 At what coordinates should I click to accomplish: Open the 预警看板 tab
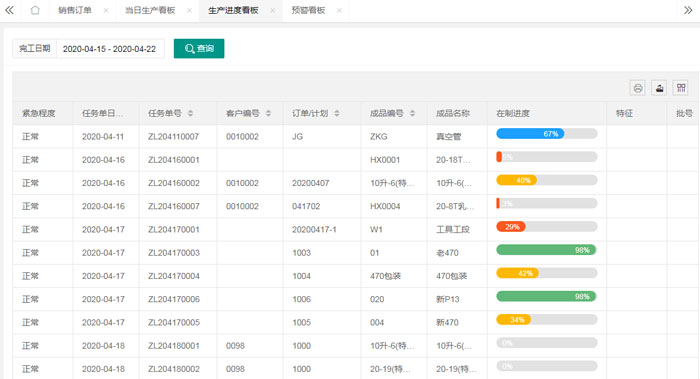coord(308,10)
